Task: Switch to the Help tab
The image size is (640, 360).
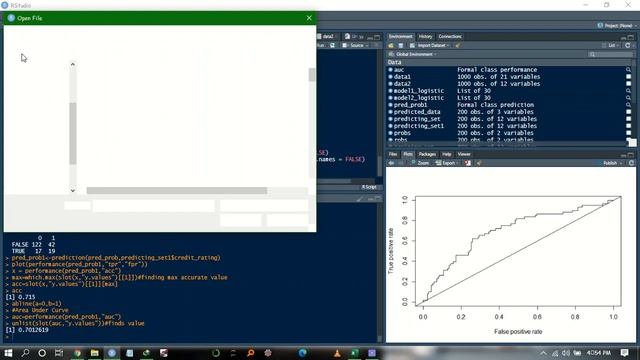Action: tap(447, 154)
